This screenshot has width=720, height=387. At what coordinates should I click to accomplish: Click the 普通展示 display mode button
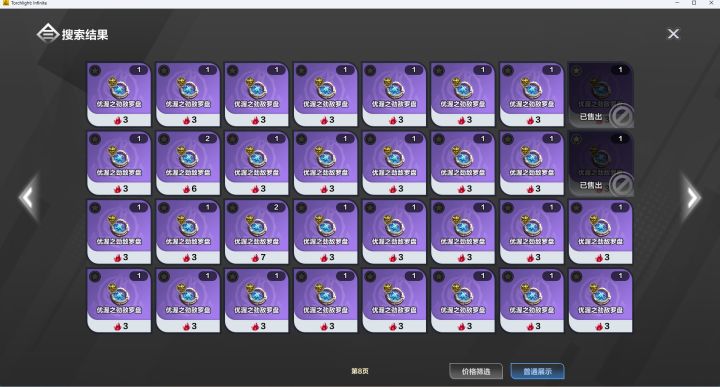[537, 371]
